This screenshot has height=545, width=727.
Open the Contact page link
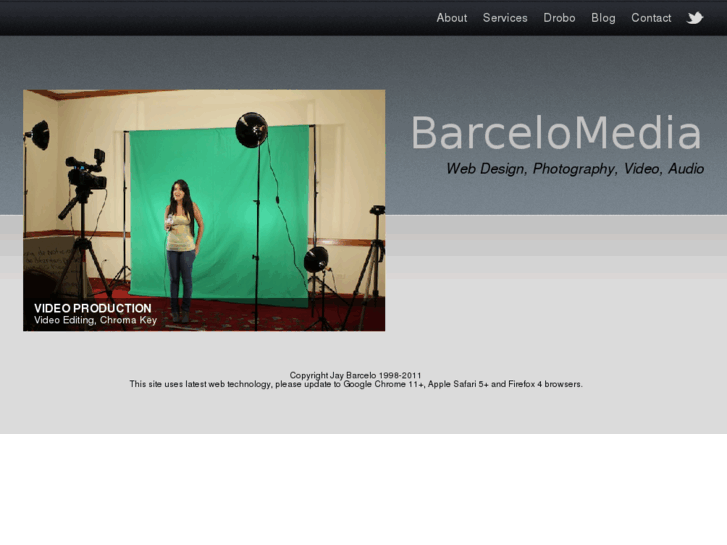pyautogui.click(x=651, y=18)
